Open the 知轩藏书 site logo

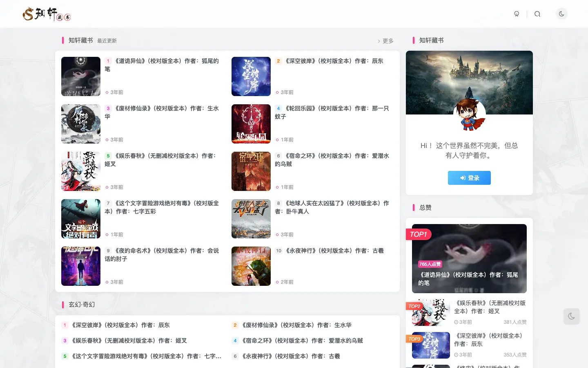[x=47, y=14]
